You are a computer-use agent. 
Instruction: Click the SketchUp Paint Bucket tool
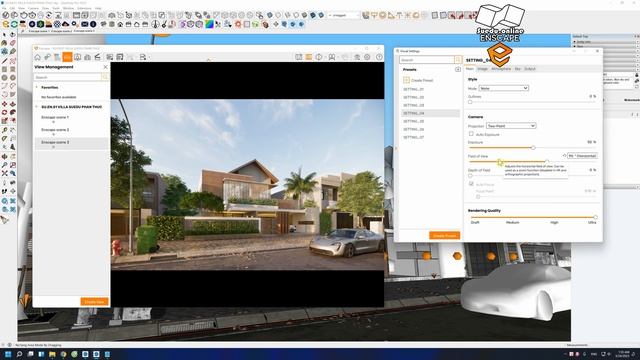tap(4, 43)
